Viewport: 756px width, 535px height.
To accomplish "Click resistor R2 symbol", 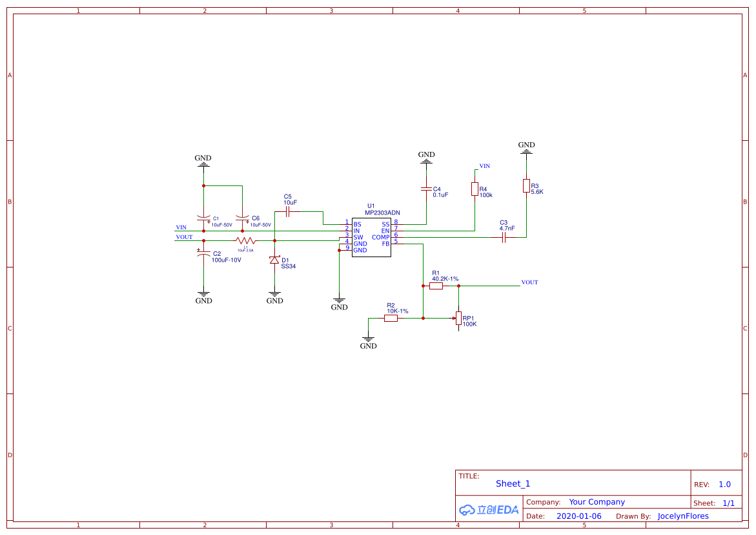I will [391, 319].
